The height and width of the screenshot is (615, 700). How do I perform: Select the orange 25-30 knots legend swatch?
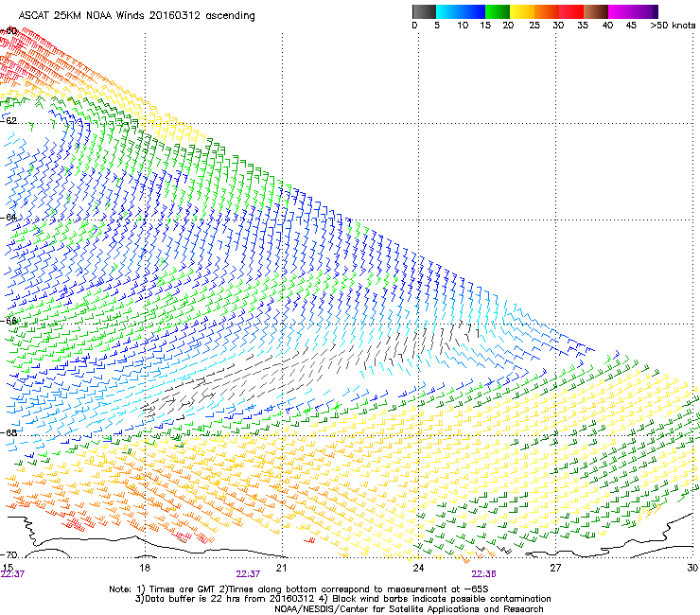tap(547, 11)
